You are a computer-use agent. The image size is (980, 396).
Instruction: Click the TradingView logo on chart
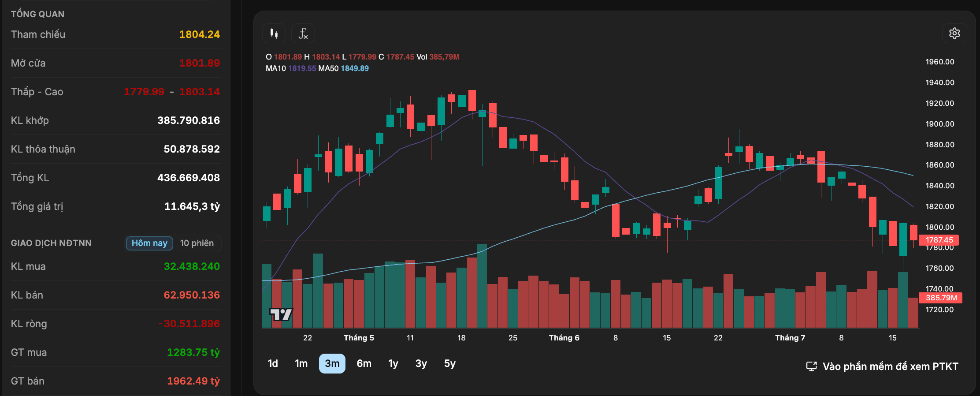[x=281, y=314]
